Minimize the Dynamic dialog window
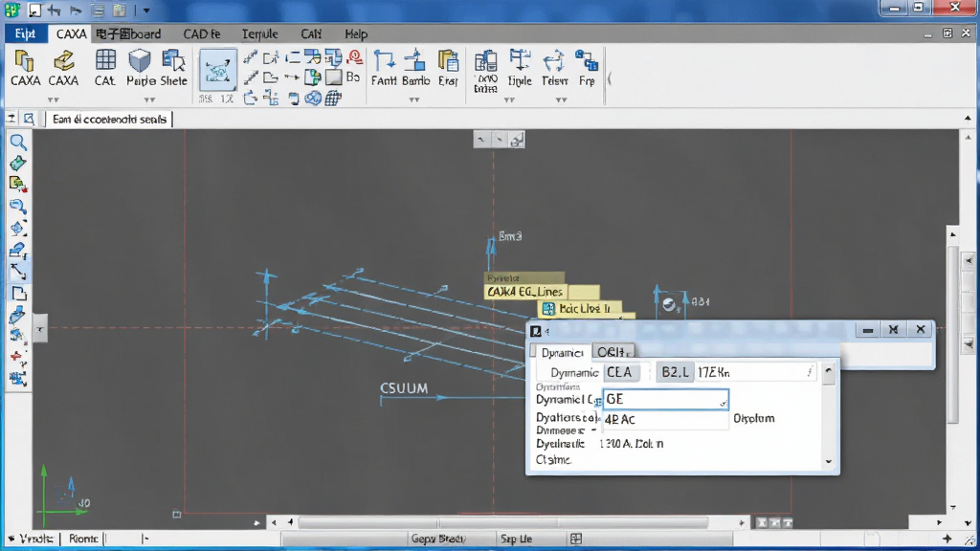The height and width of the screenshot is (551, 980). pyautogui.click(x=868, y=330)
